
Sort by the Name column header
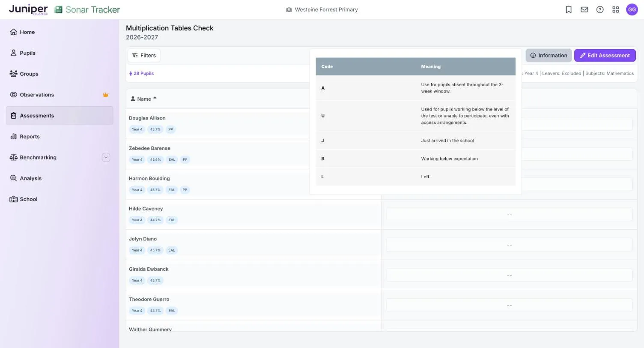pyautogui.click(x=143, y=99)
